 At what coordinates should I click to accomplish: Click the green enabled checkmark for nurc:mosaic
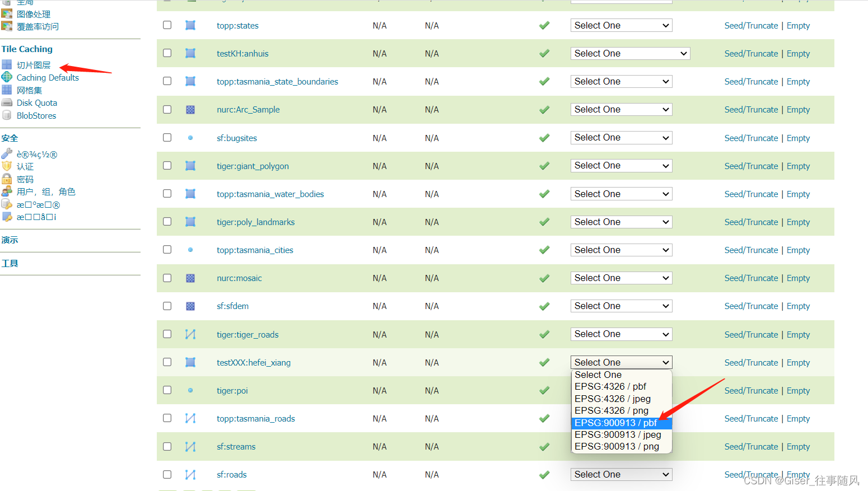click(544, 278)
